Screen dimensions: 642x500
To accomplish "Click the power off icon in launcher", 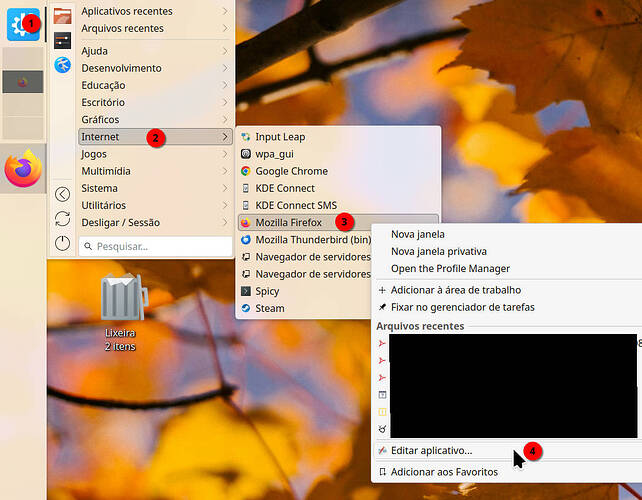I will tap(62, 243).
